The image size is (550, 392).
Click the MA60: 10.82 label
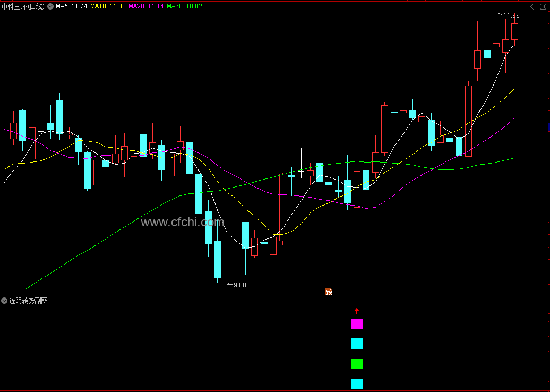point(185,6)
